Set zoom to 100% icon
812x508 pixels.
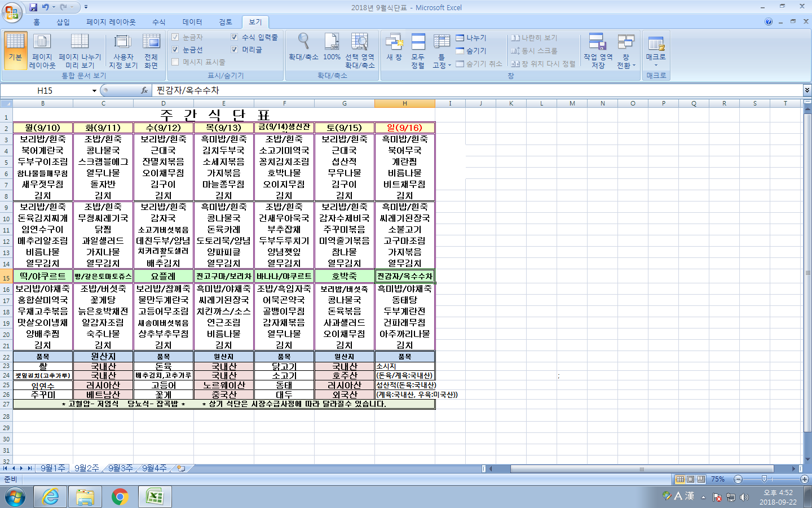click(x=332, y=46)
